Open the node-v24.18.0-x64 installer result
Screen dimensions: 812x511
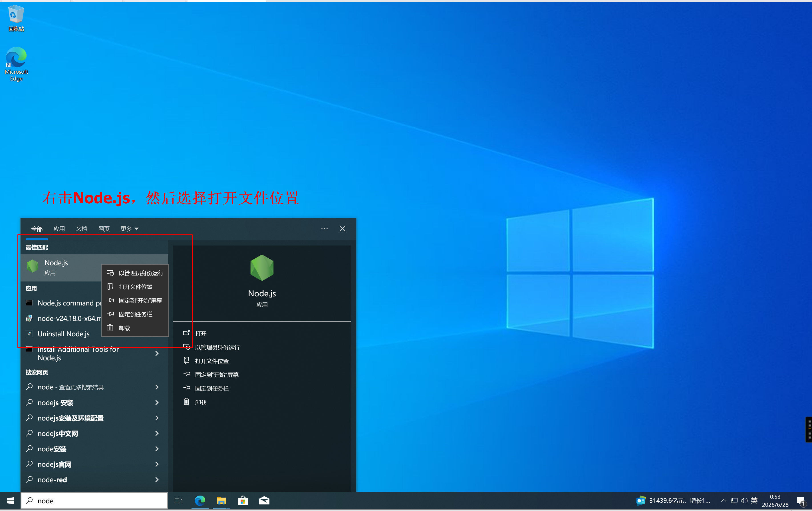[63, 318]
